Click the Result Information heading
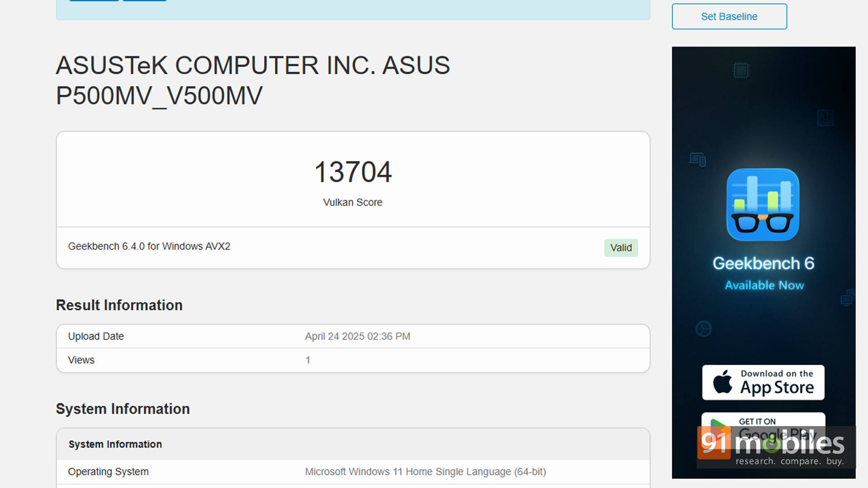The height and width of the screenshot is (488, 868). [x=119, y=305]
